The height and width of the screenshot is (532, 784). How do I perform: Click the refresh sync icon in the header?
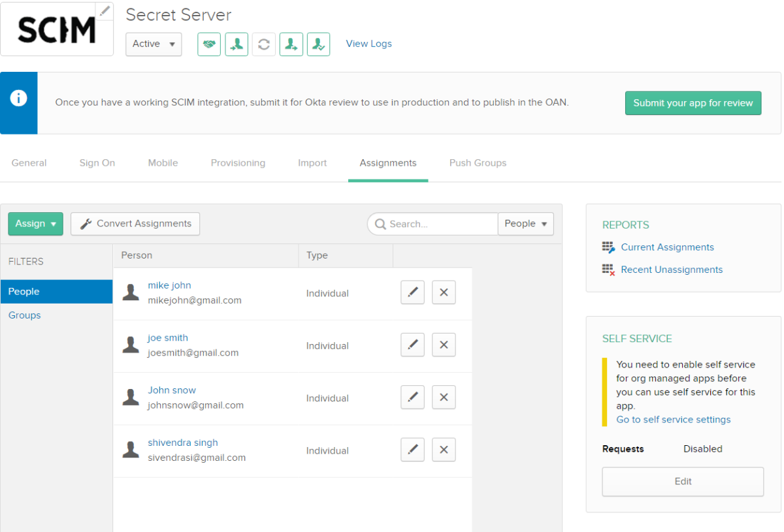[264, 44]
